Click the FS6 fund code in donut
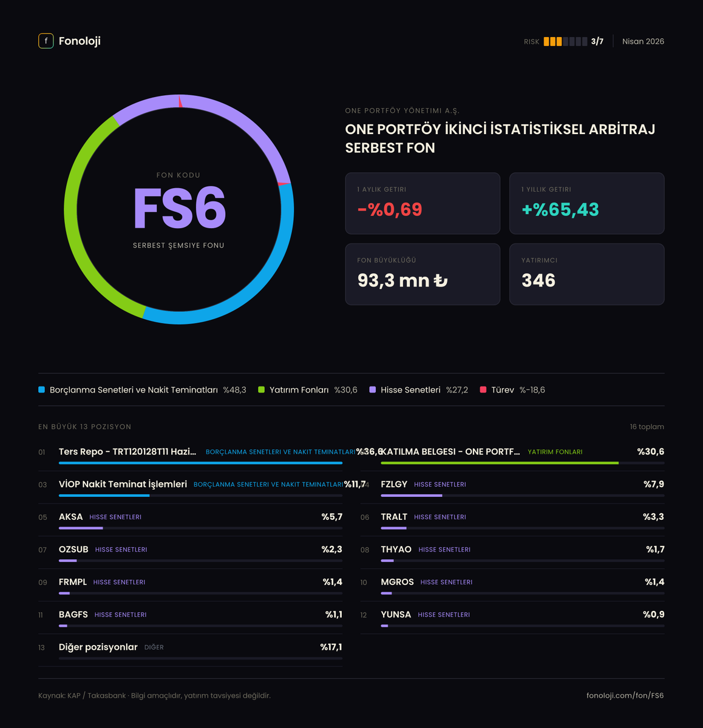Screen dimensions: 703x728 [x=179, y=209]
